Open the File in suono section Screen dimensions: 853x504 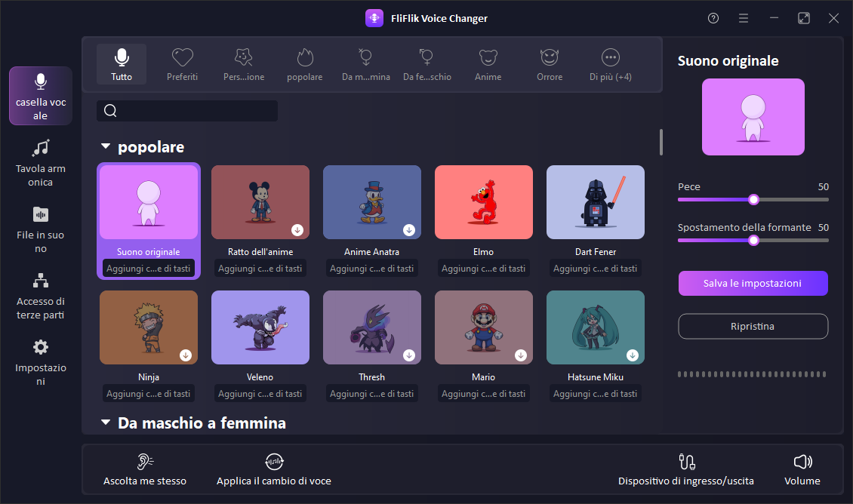41,229
